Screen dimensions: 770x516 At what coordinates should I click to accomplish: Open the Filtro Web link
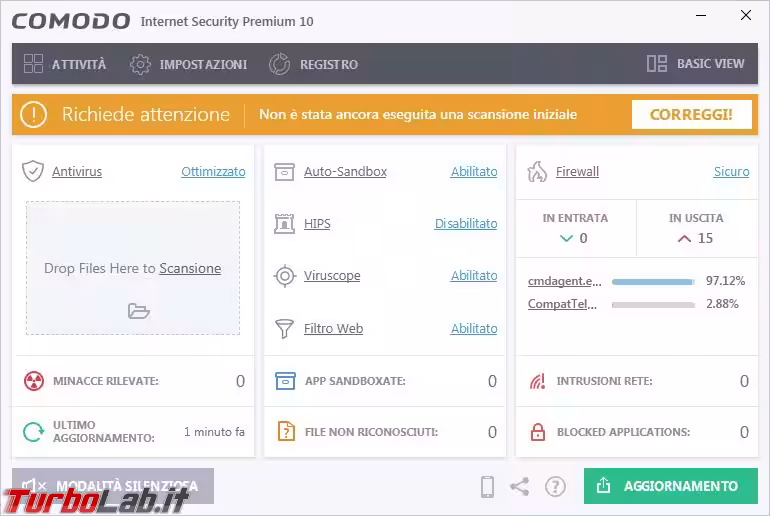(x=333, y=328)
